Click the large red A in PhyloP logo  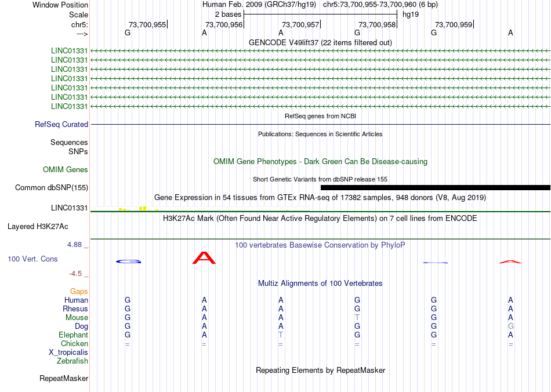click(204, 257)
